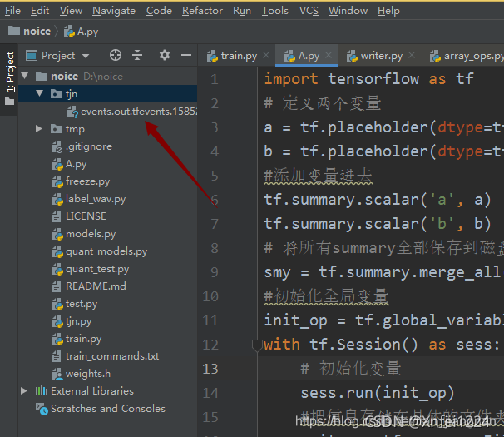504x437 pixels.
Task: Click the locate/scroll from source target icon
Action: point(116,55)
